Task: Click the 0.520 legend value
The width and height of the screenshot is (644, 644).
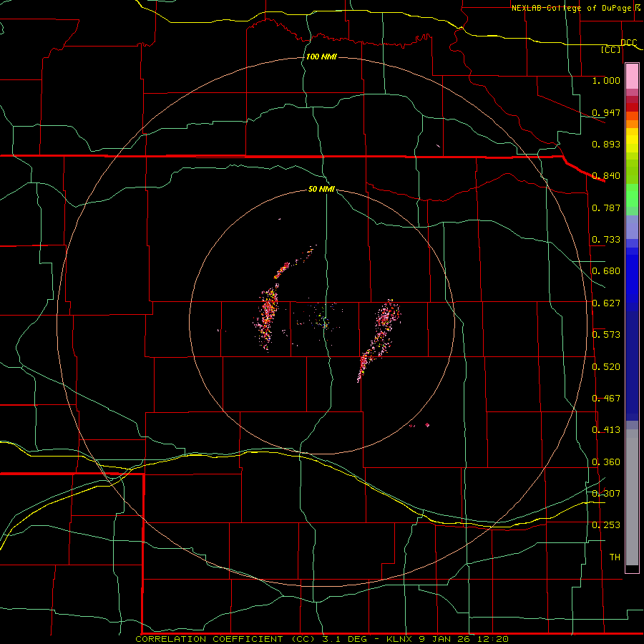Action: [x=606, y=367]
